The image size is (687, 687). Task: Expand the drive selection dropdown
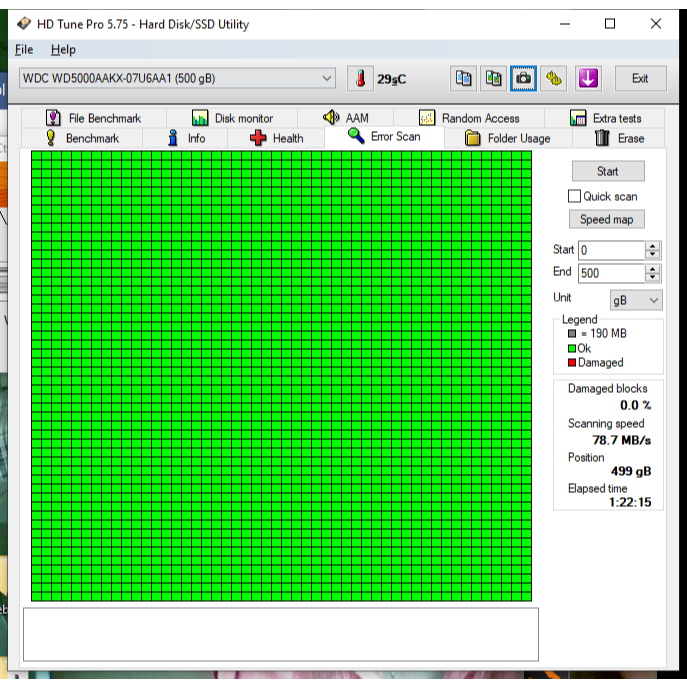point(327,78)
